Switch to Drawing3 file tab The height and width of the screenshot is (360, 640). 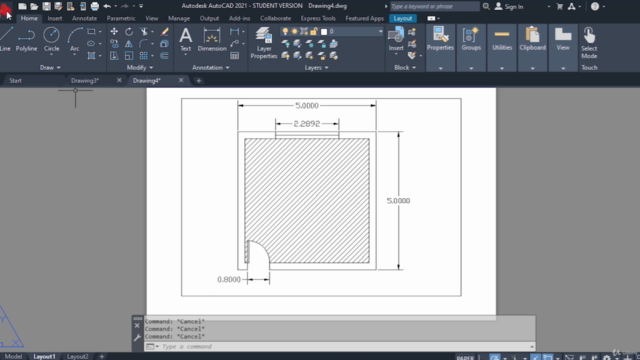click(85, 80)
